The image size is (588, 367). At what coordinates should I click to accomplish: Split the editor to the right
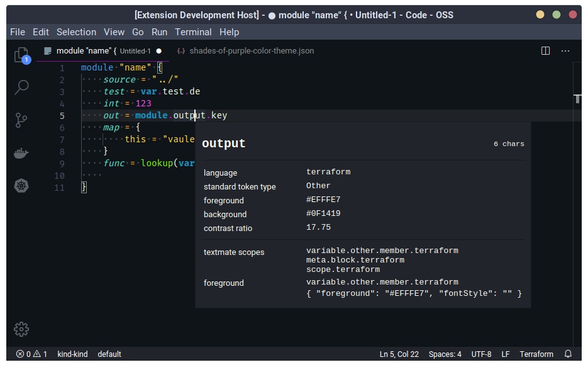545,51
